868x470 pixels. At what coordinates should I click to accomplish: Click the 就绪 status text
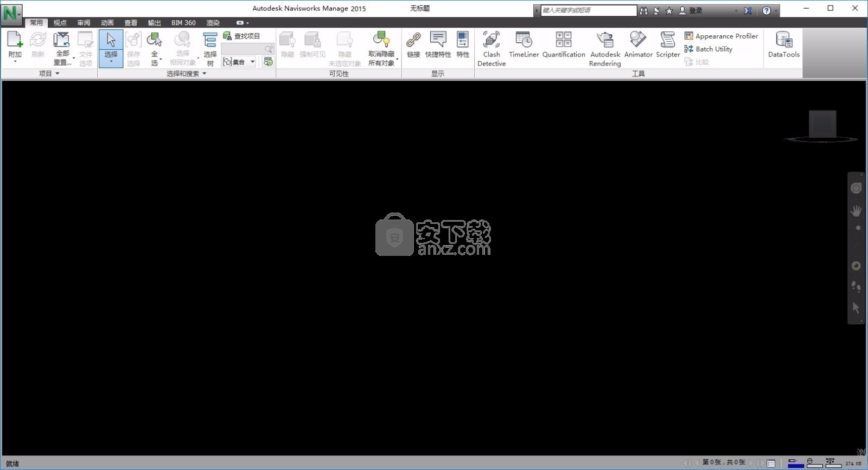[12, 463]
